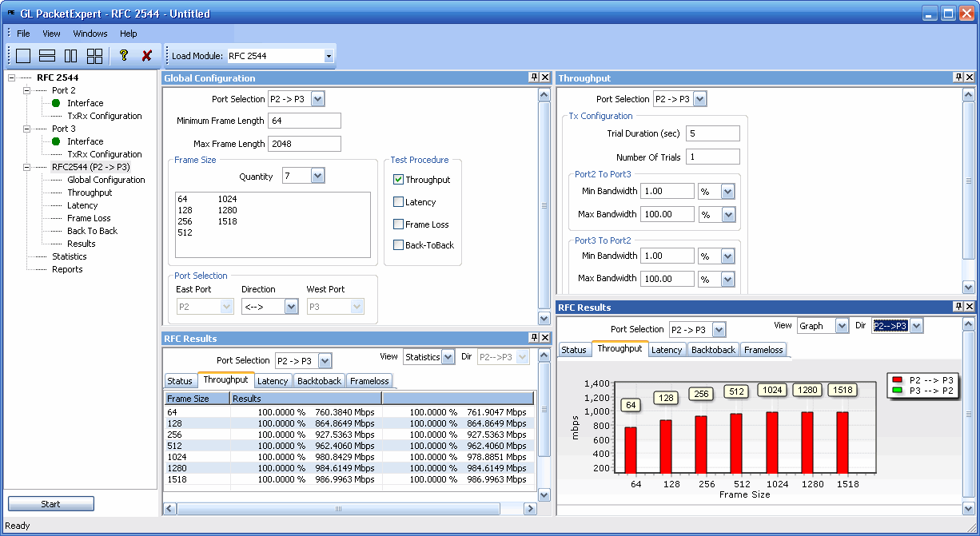Screen dimensions: 980x536
Task: Select Global Configuration in the tree
Action: [x=106, y=180]
